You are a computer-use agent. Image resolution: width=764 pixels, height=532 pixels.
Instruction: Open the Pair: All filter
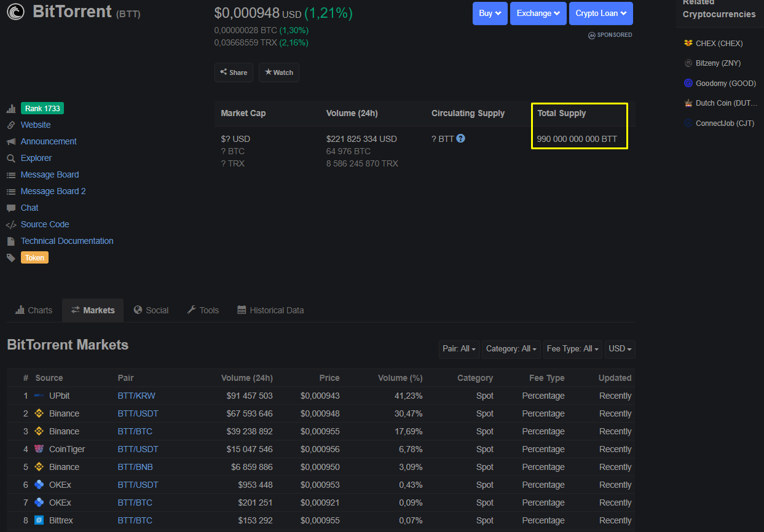pos(459,349)
